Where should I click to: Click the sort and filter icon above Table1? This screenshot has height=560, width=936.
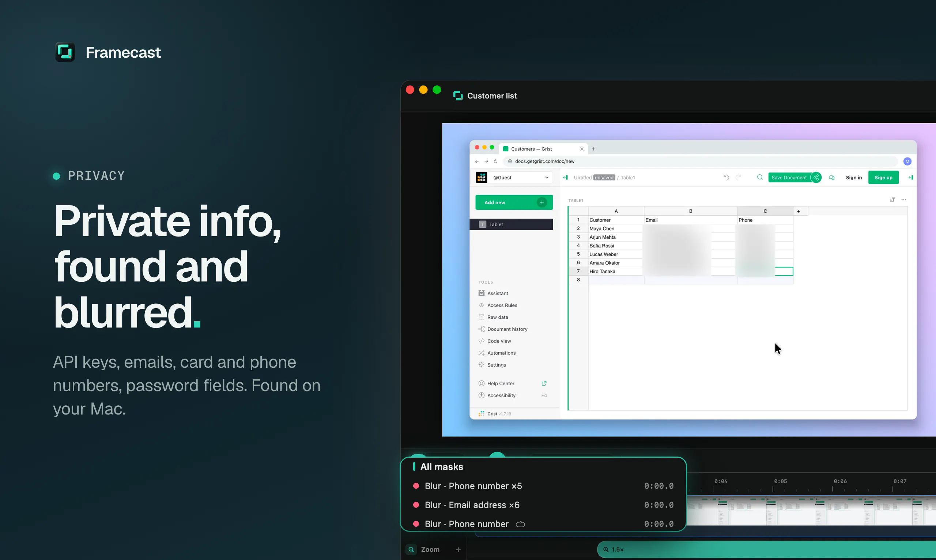[892, 200]
